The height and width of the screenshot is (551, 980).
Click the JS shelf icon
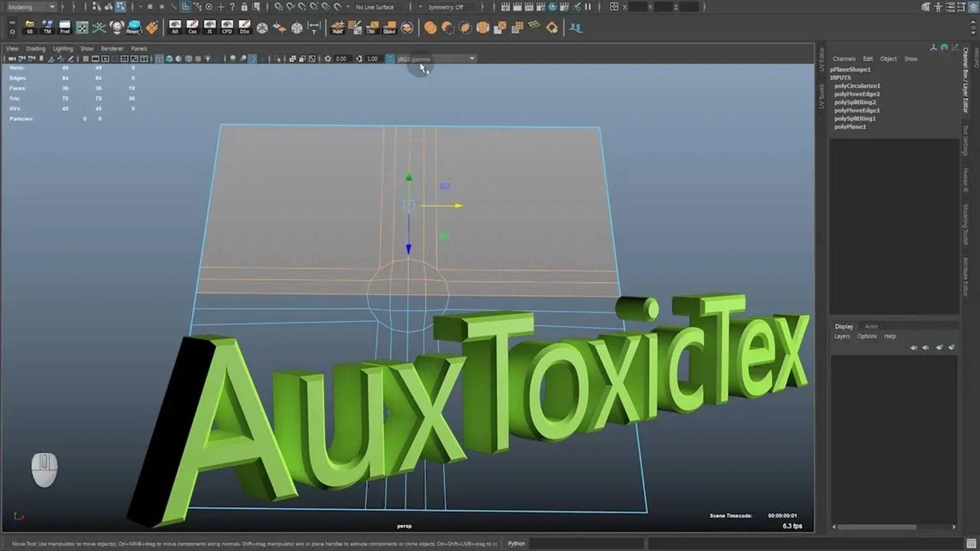coord(209,27)
